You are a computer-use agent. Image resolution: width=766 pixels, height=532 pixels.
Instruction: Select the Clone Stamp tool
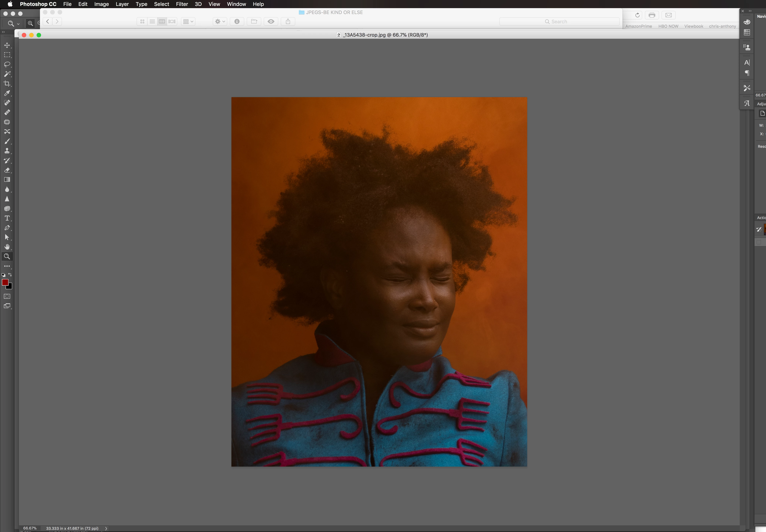pos(7,151)
